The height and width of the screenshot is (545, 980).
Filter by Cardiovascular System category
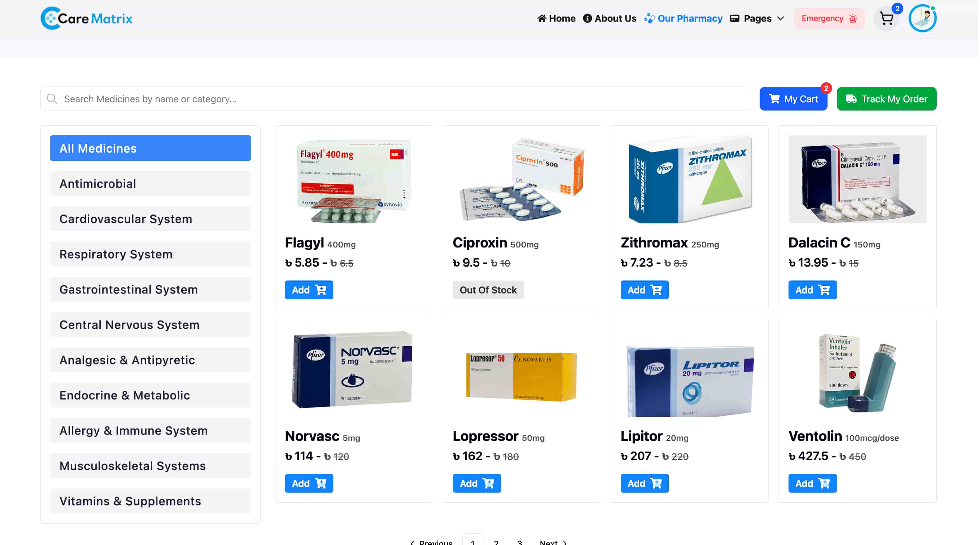[x=151, y=219]
